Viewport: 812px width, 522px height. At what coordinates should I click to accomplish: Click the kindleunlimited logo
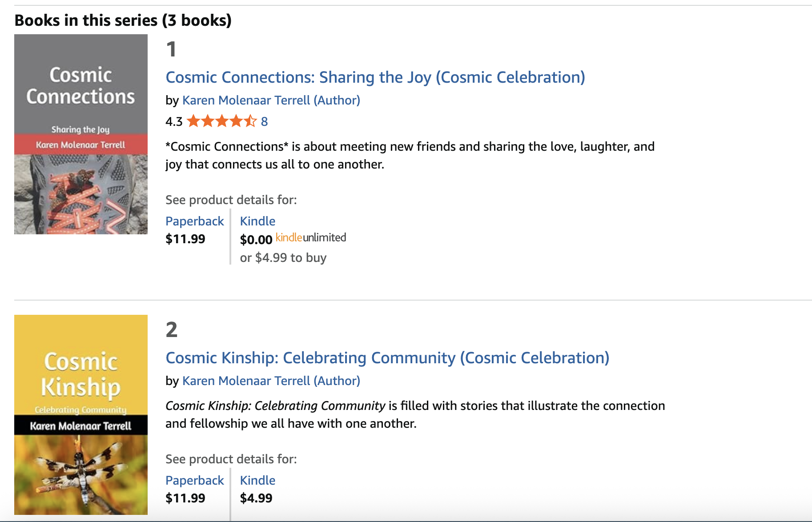(311, 238)
